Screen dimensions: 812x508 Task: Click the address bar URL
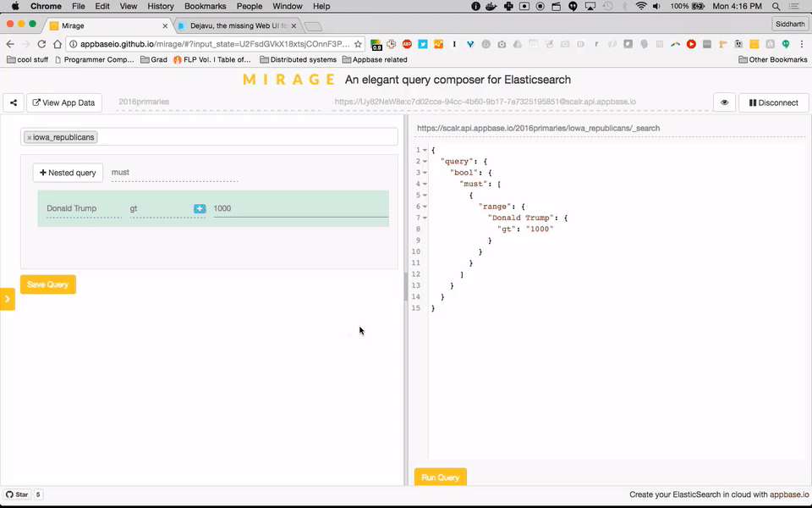click(215, 44)
